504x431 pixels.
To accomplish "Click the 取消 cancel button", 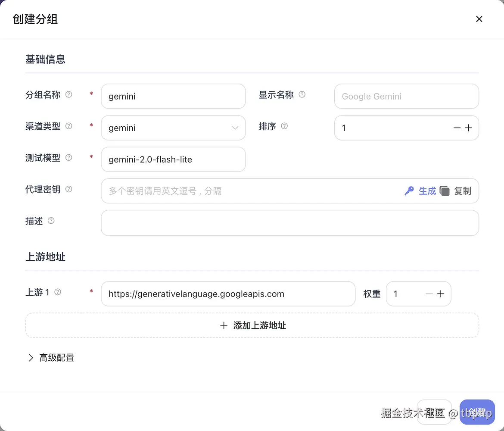I will [434, 412].
